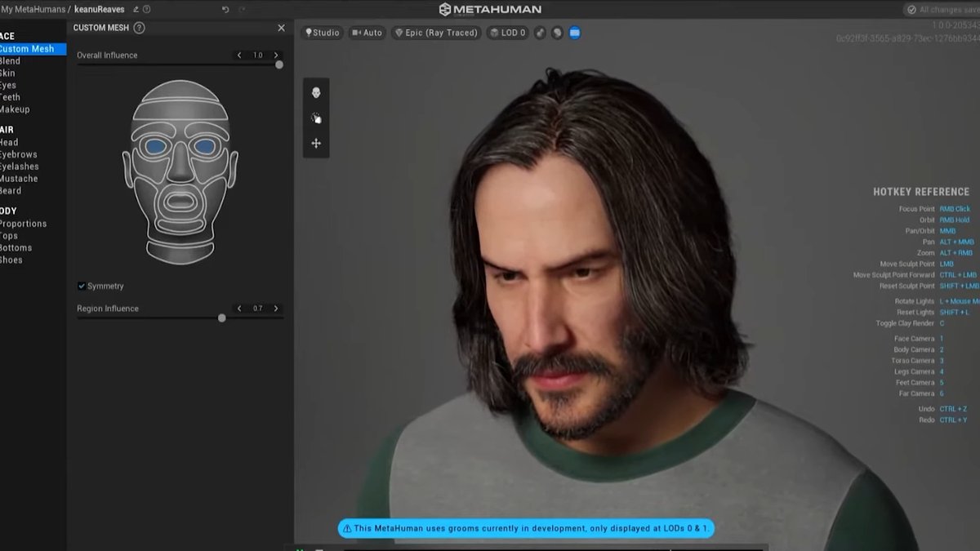The image size is (980, 551).
Task: Increase Region Influence with right arrow
Action: pyautogui.click(x=276, y=309)
